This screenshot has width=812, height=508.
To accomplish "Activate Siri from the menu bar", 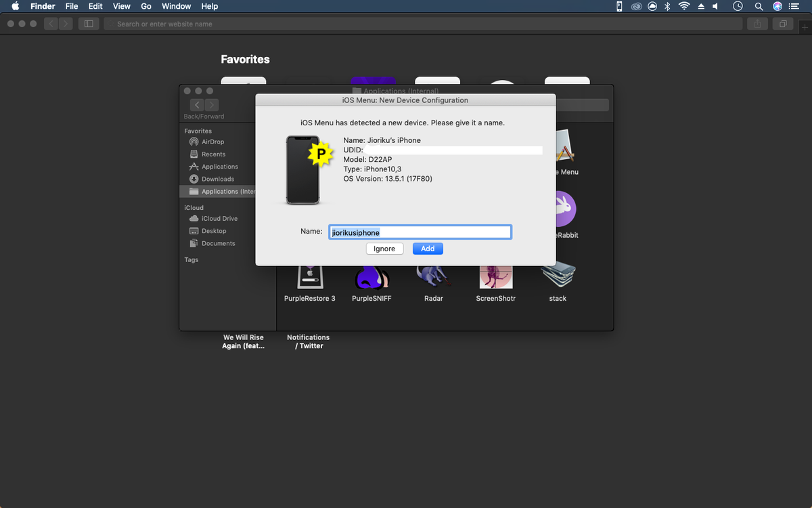I will tap(777, 6).
